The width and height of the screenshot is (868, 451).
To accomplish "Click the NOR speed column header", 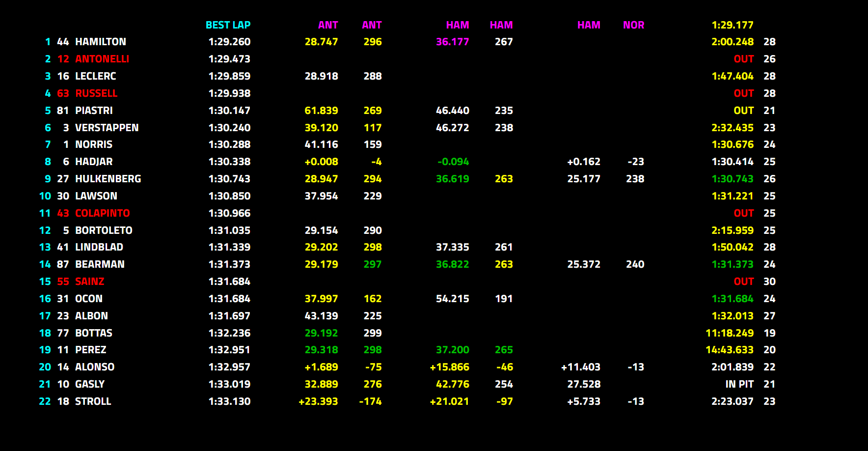I will (633, 25).
